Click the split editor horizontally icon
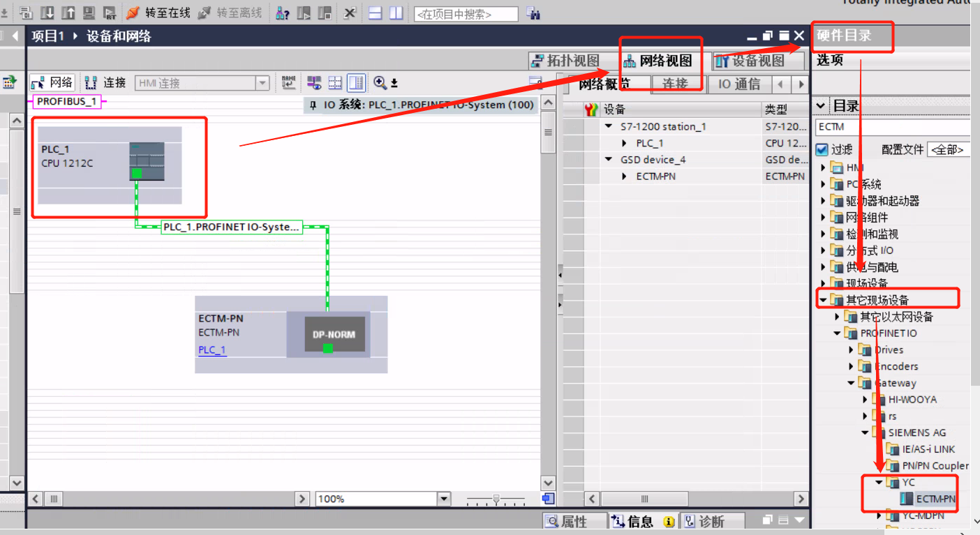The width and height of the screenshot is (980, 535). [x=376, y=13]
